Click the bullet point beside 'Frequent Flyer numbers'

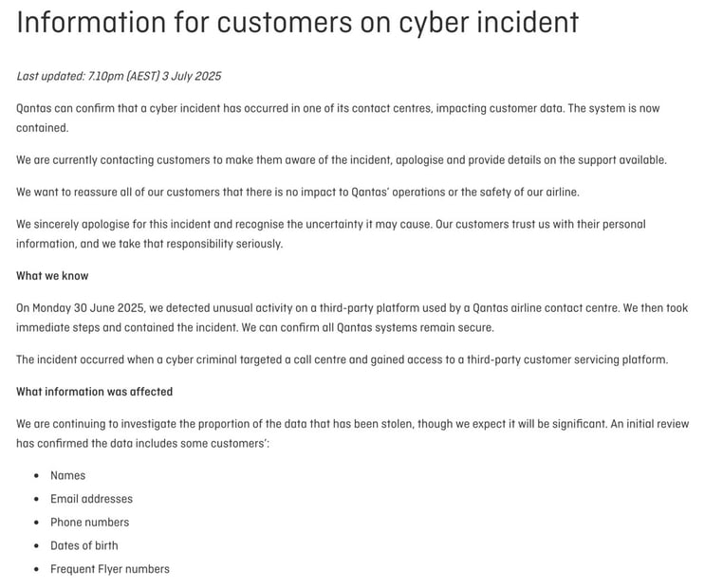tap(37, 570)
